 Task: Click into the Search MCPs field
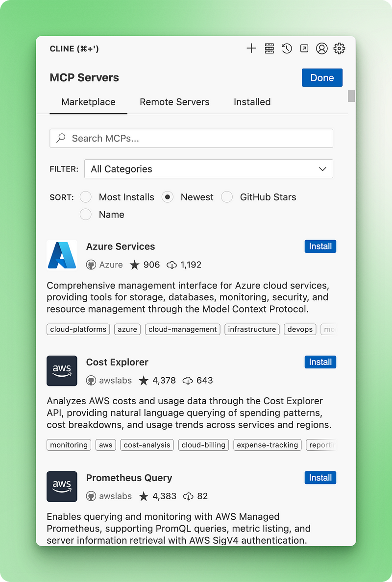pyautogui.click(x=191, y=138)
